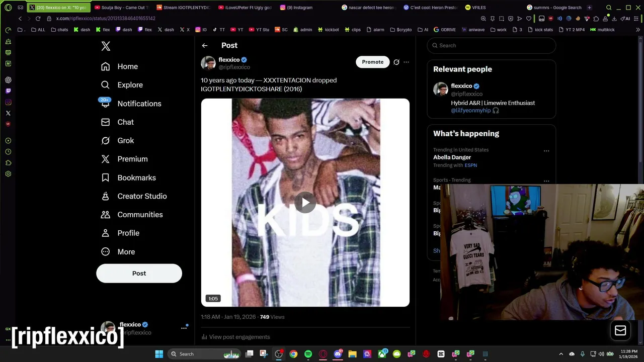
Task: Go to Profile page
Action: pos(120,233)
